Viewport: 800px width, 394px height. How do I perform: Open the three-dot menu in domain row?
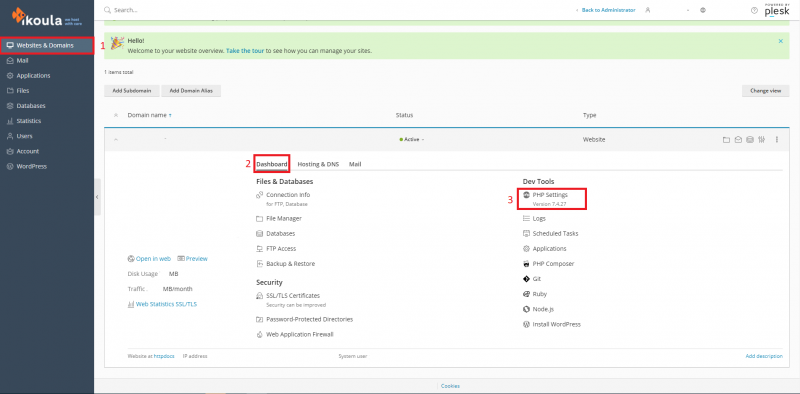click(x=777, y=140)
